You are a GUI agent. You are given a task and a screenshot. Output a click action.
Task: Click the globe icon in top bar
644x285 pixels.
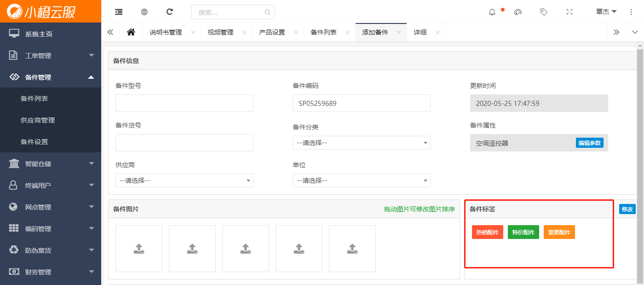click(144, 12)
